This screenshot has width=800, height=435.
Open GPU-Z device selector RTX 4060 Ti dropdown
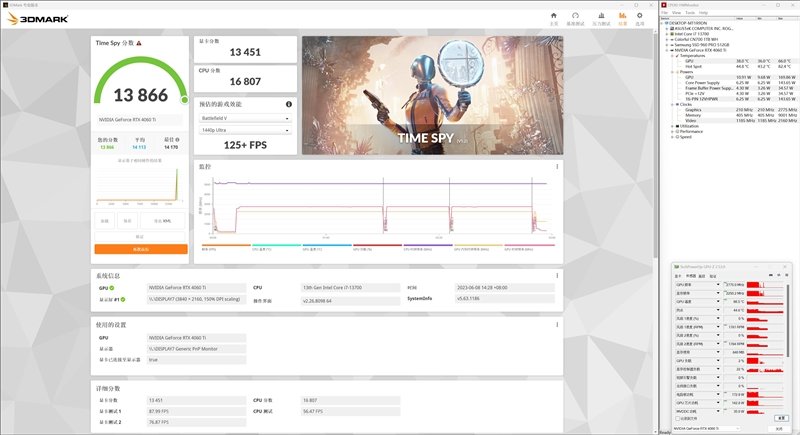706,428
